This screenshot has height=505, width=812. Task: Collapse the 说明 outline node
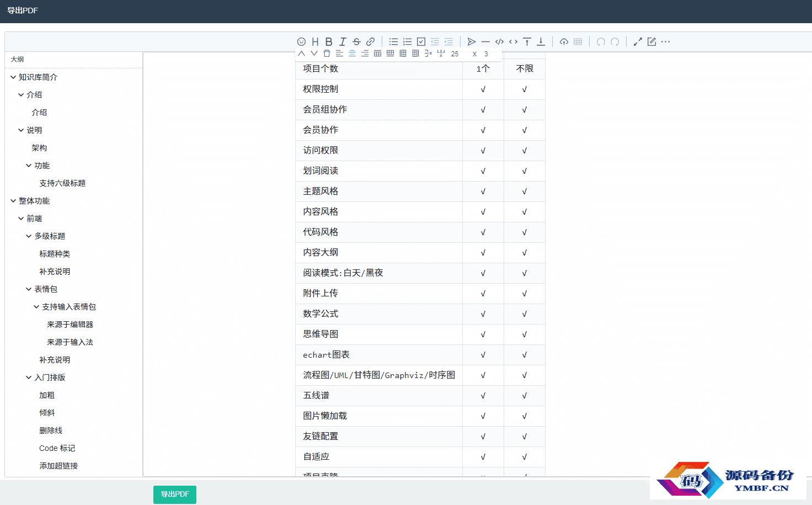tap(21, 130)
